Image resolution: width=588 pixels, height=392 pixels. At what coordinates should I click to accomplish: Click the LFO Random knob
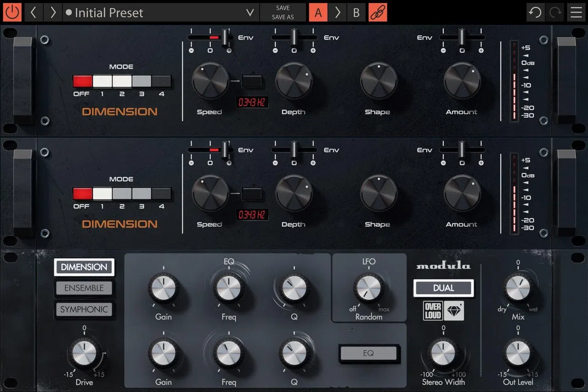coord(369,288)
